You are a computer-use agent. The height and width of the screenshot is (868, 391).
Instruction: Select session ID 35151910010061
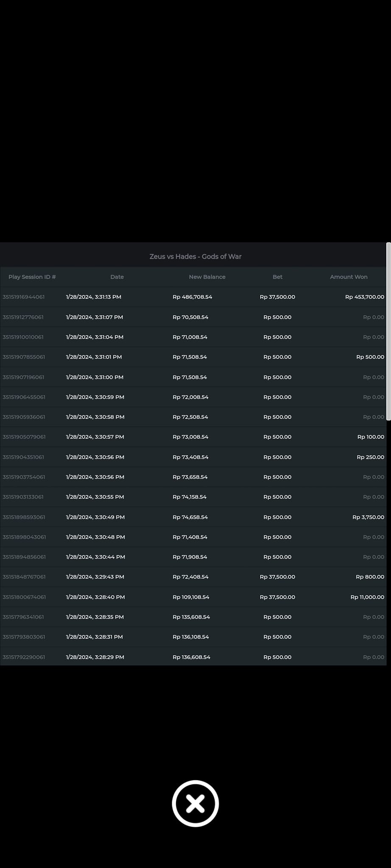click(x=23, y=337)
